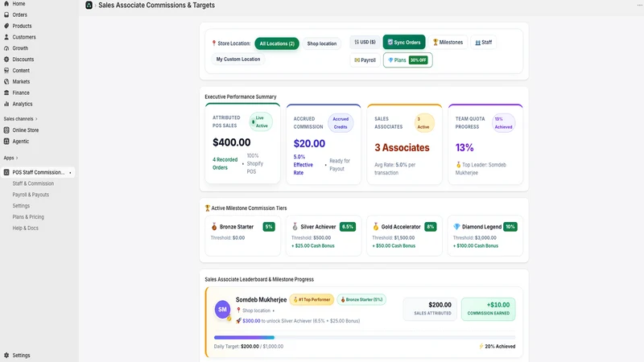Click the Silver Achiever 6.5% badge
This screenshot has width=644, height=362.
(x=348, y=227)
